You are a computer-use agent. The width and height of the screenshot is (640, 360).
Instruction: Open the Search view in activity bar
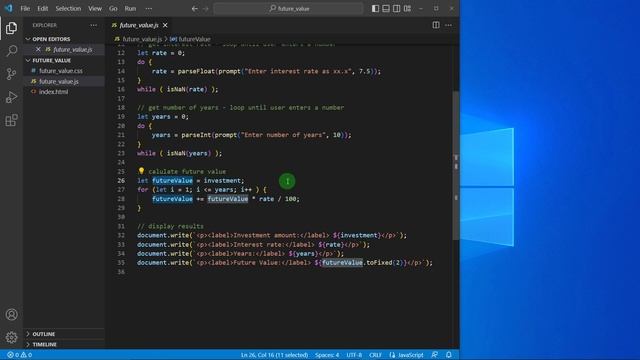[11, 51]
